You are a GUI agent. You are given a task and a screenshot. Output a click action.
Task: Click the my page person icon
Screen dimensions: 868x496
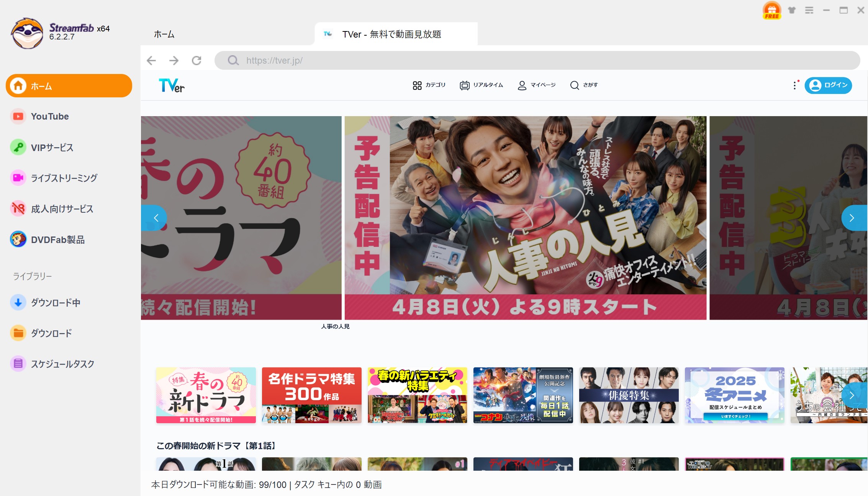pos(522,85)
